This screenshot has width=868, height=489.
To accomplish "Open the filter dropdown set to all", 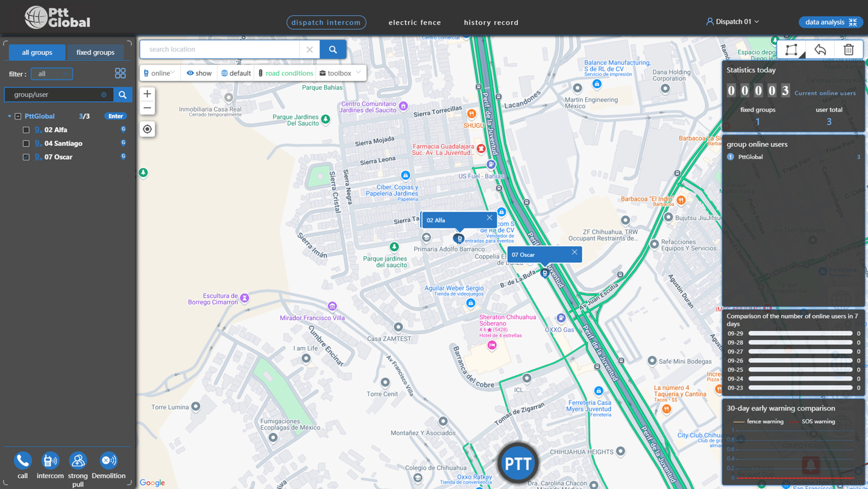I will coord(52,74).
